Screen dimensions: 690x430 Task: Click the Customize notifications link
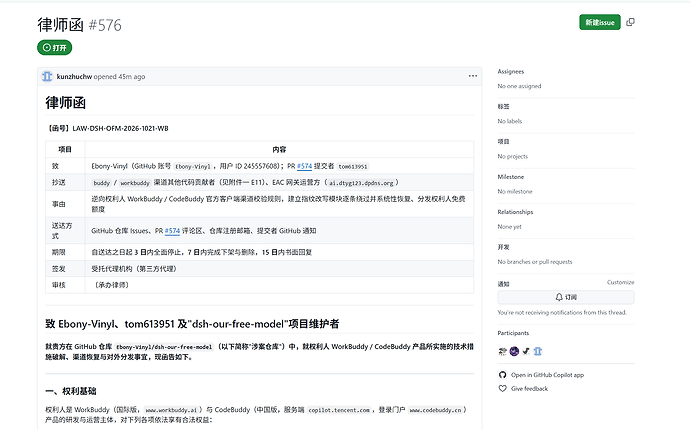(x=620, y=282)
